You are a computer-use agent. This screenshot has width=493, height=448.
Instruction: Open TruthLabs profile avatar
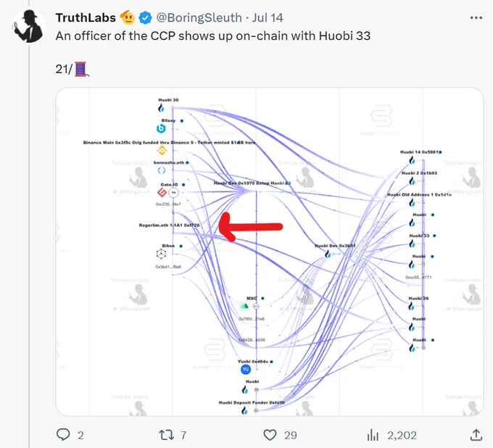28,26
